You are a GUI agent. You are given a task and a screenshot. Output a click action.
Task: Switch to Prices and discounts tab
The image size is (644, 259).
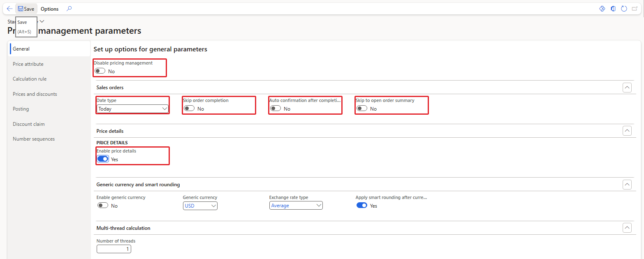pyautogui.click(x=49, y=94)
